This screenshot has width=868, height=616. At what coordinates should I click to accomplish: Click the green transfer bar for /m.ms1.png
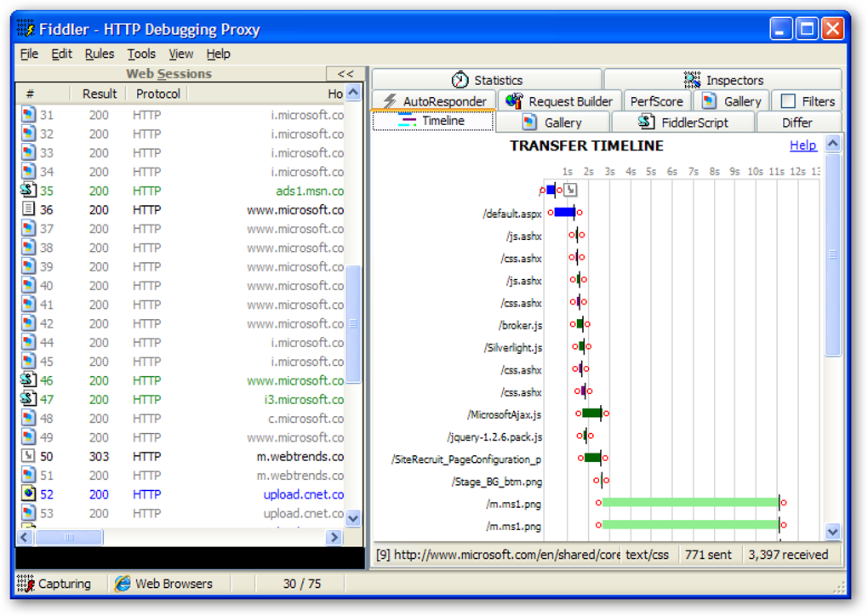click(689, 502)
